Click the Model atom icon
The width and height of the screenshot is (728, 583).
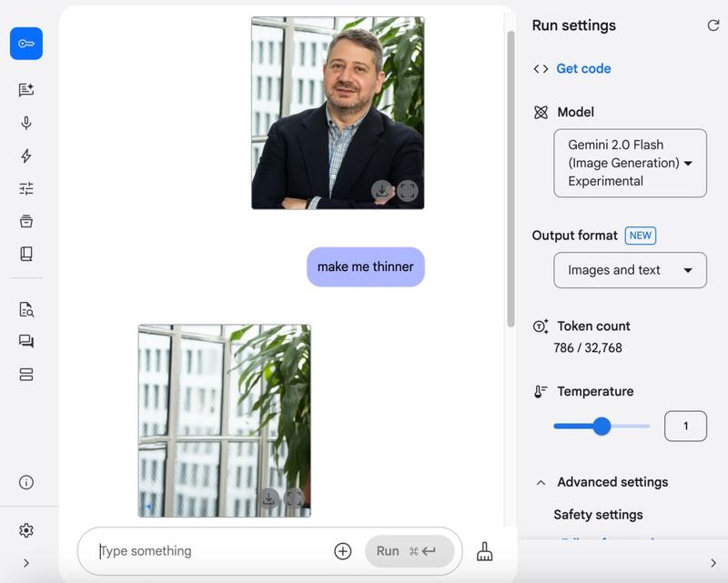coord(541,113)
